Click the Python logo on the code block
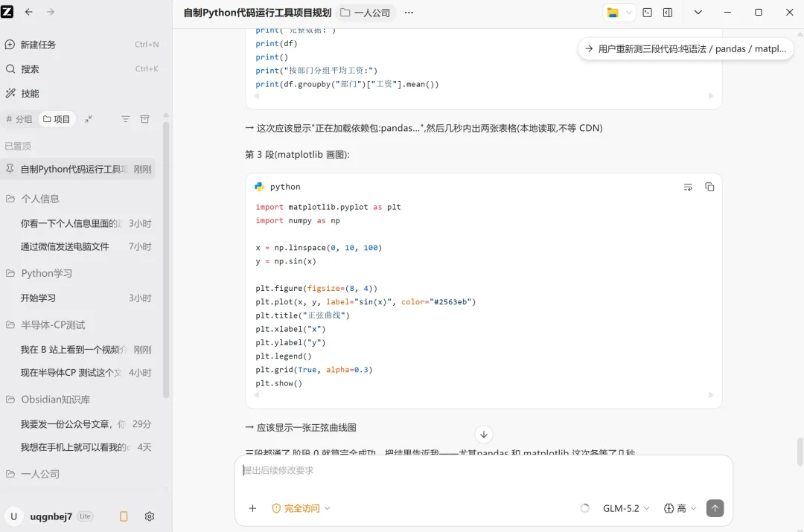 pyautogui.click(x=260, y=187)
